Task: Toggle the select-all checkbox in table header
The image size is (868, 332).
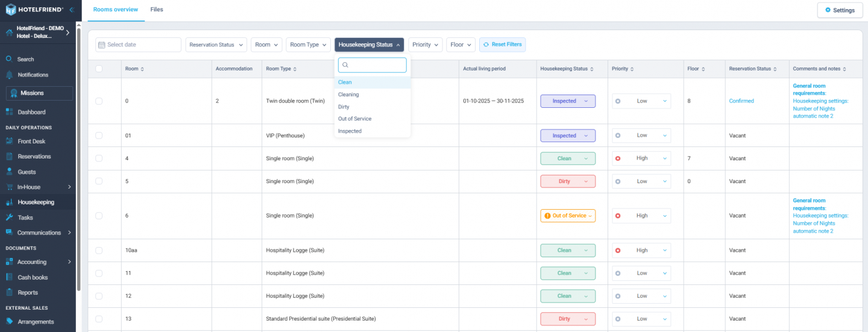Action: click(99, 69)
